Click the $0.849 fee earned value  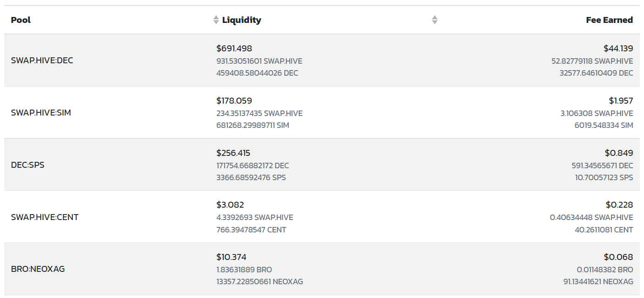click(x=619, y=153)
